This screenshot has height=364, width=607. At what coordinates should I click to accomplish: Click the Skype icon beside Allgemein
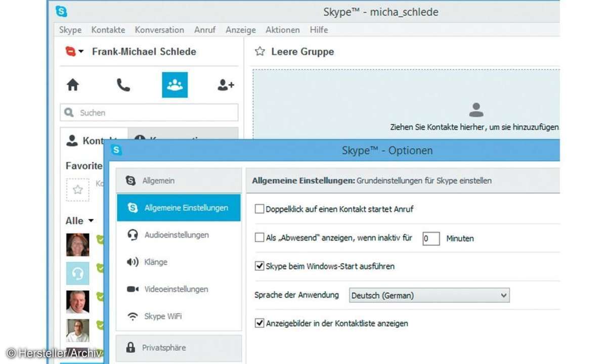131,180
